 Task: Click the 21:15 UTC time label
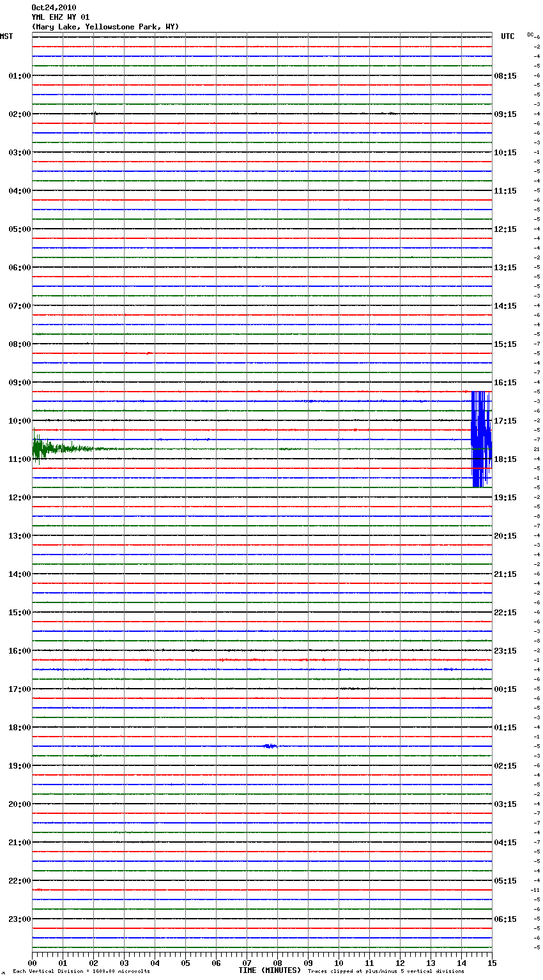(505, 574)
